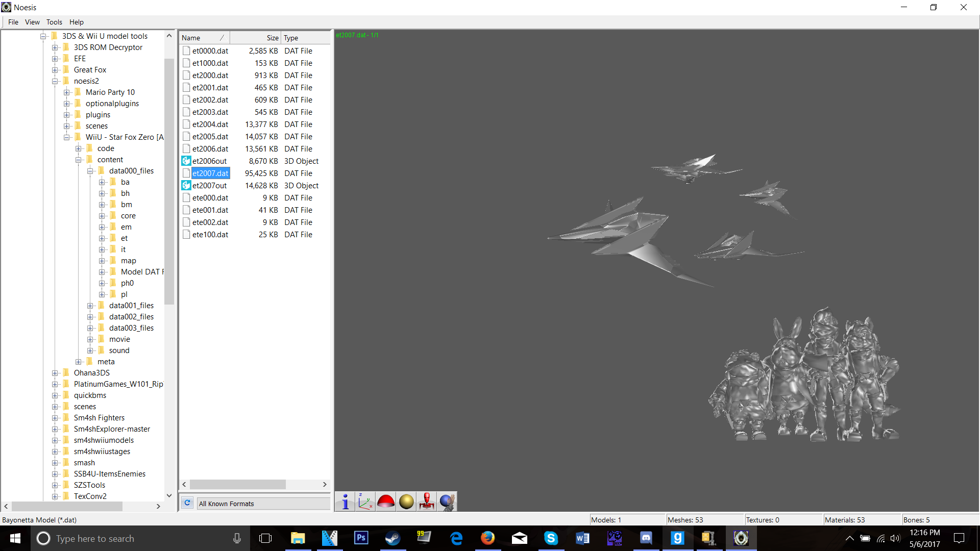Click the red dome shading icon

(x=386, y=502)
